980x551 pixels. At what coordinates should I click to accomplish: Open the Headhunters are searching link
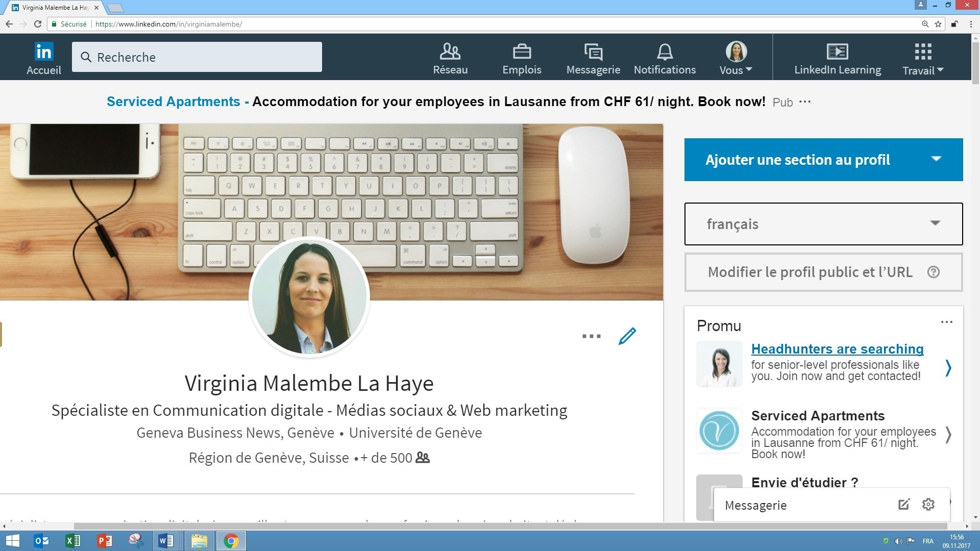837,349
